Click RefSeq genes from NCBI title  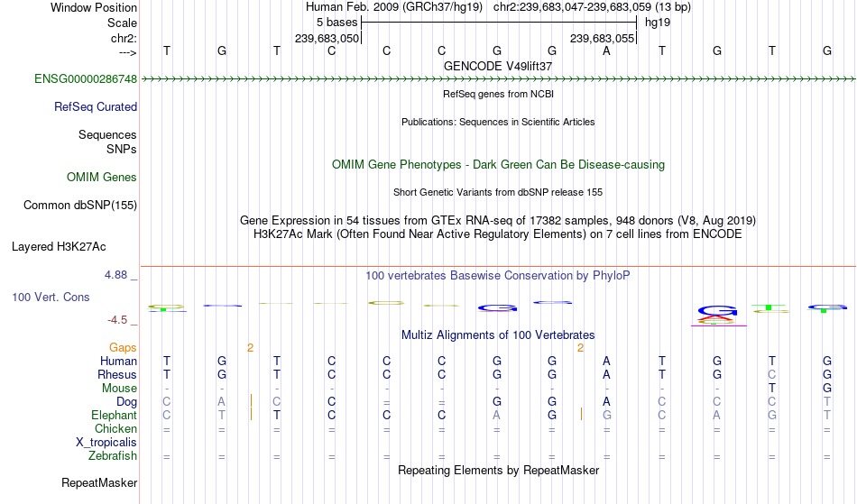499,94
